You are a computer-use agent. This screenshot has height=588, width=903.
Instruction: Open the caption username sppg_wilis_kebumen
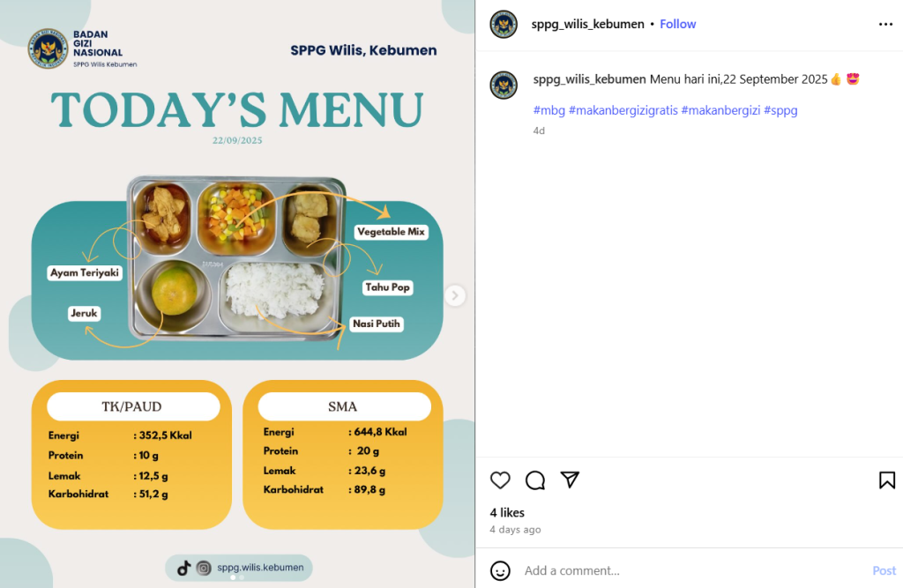click(x=589, y=79)
